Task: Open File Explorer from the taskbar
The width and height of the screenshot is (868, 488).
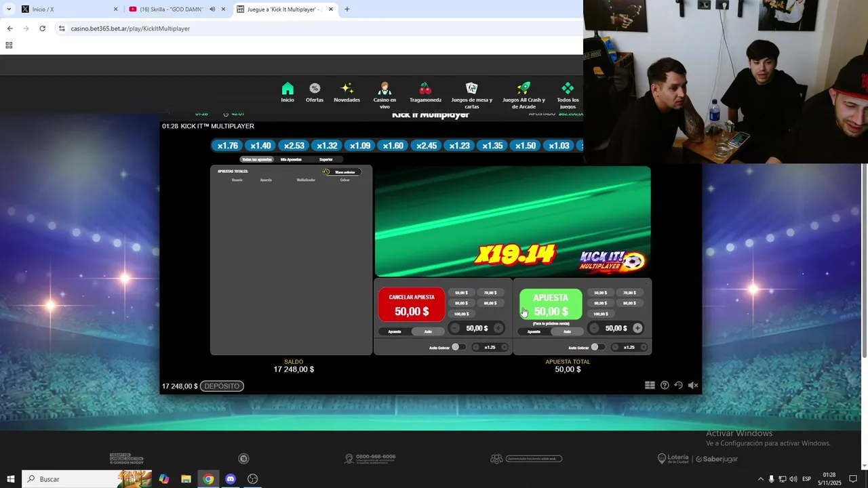Action: click(186, 479)
